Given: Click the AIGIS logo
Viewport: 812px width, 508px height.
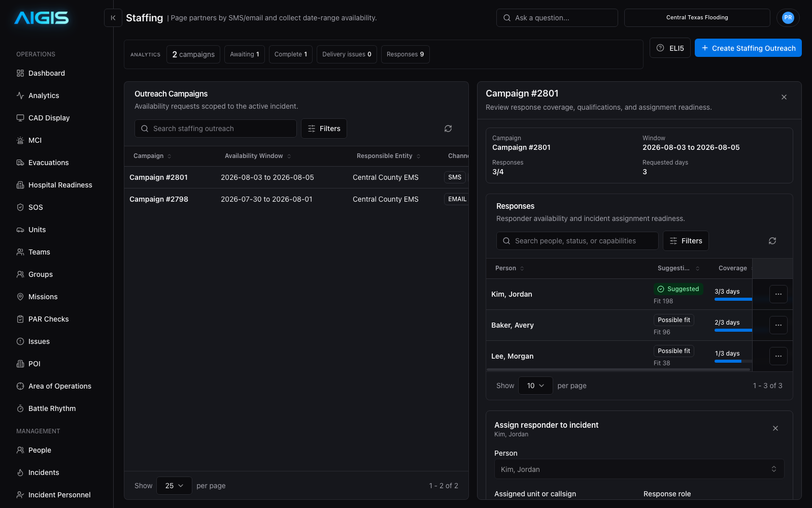Looking at the screenshot, I should click(x=42, y=18).
